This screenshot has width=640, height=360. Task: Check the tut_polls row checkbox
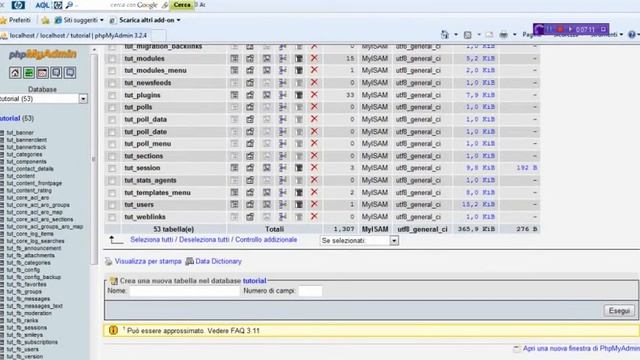(x=112, y=108)
